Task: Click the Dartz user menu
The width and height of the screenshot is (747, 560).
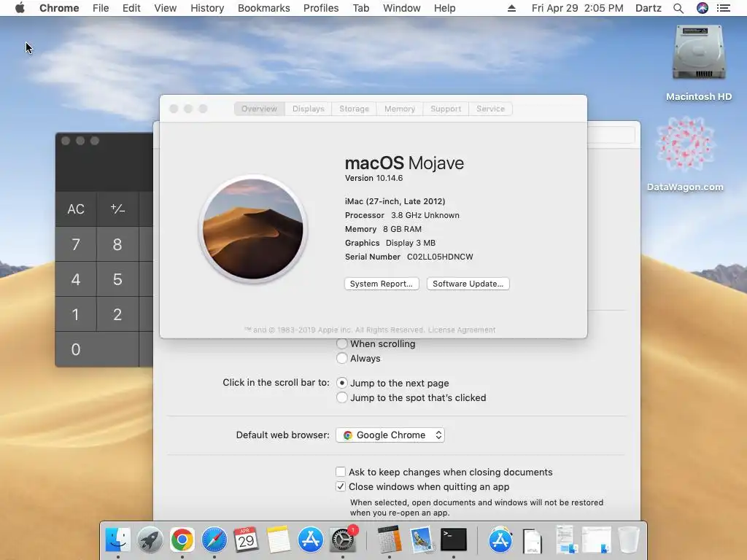Action: click(x=649, y=8)
